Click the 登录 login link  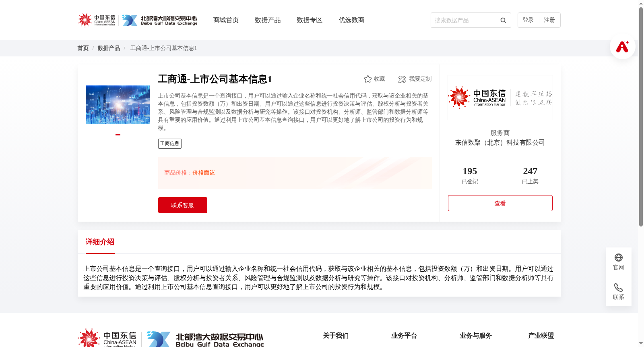coord(528,20)
